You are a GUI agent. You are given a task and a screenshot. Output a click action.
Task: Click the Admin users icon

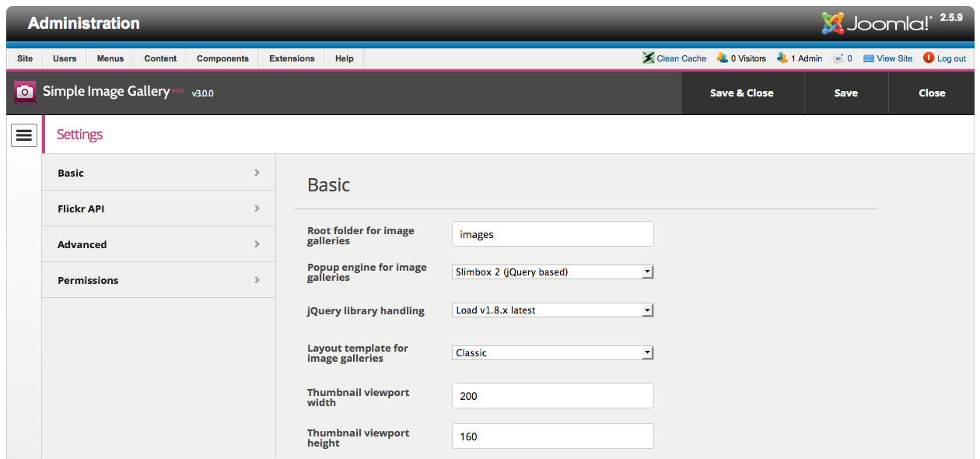[782, 58]
